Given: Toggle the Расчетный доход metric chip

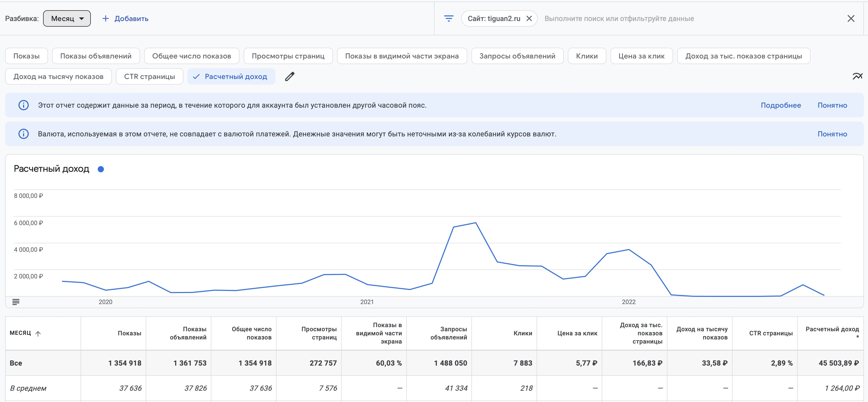Looking at the screenshot, I should point(231,77).
